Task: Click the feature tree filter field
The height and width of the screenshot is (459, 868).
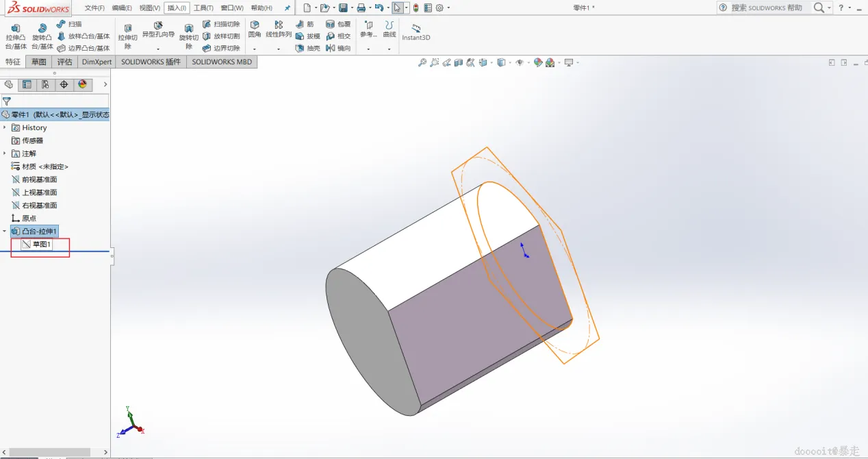Action: point(55,101)
